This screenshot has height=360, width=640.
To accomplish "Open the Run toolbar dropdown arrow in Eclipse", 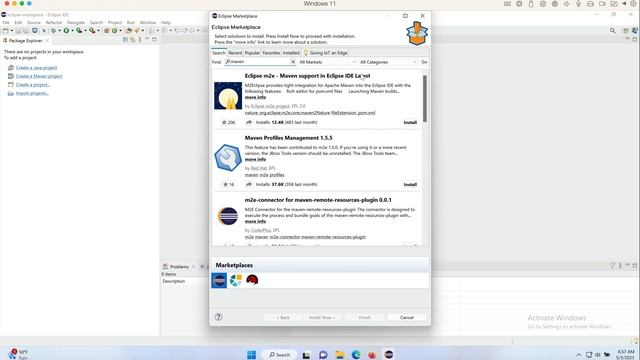I will 72,31.
